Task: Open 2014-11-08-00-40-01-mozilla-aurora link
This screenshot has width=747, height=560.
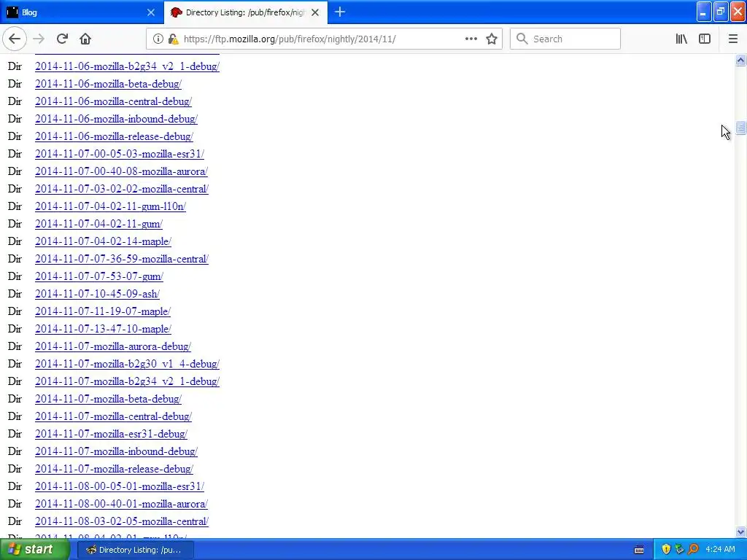Action: [122, 504]
